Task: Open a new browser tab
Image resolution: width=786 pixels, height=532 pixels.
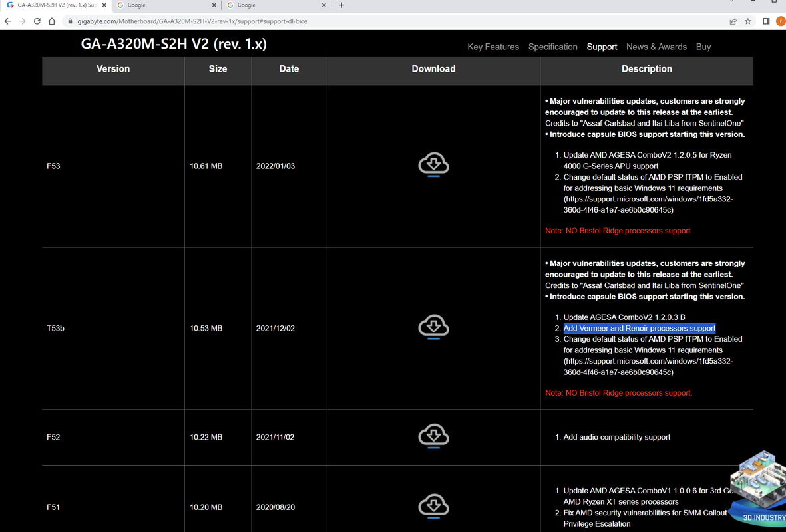Action: point(341,5)
